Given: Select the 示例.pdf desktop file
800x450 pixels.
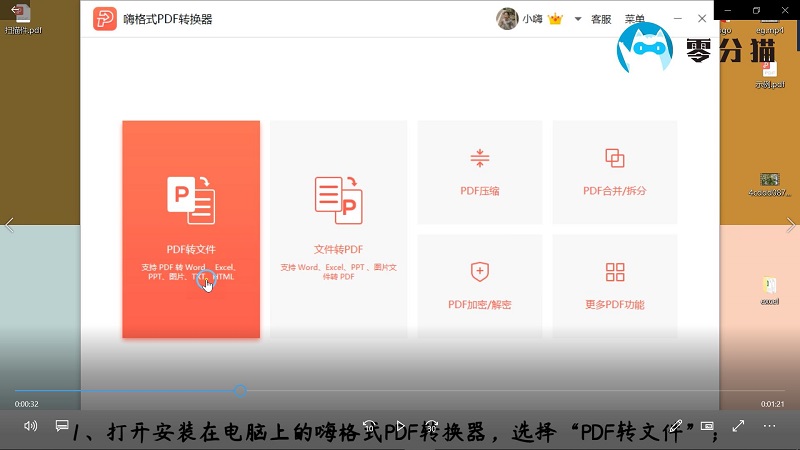Looking at the screenshot, I should coord(769,75).
